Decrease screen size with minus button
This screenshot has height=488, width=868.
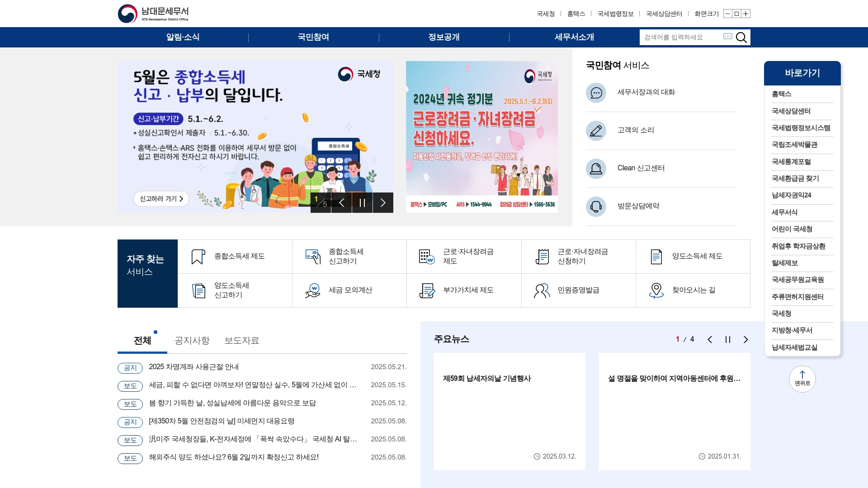(727, 14)
